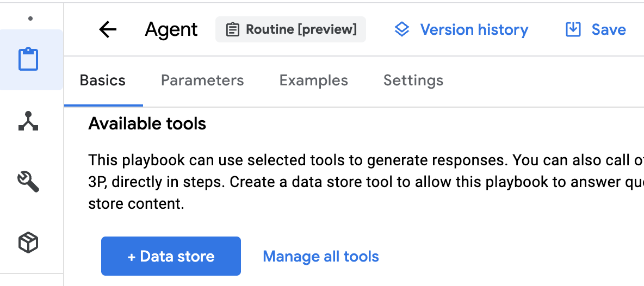Open the Playbooks clipboard icon in sidebar
The image size is (644, 286).
pos(29,60)
